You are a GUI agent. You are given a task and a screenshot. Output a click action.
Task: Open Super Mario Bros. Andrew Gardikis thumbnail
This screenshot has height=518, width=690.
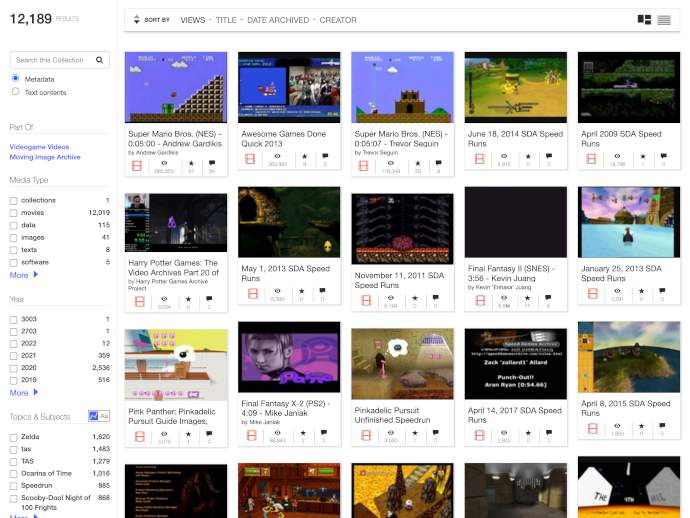(x=176, y=87)
